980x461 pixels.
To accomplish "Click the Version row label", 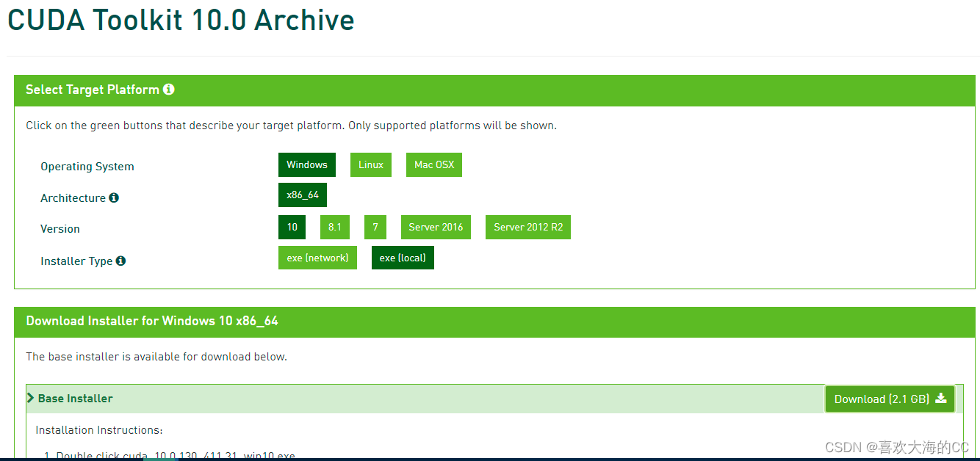I will coord(60,229).
